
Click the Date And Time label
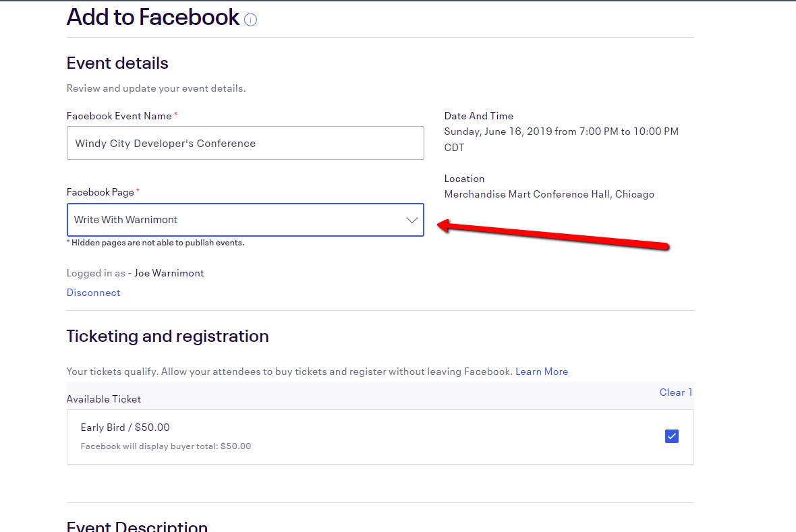[x=479, y=116]
